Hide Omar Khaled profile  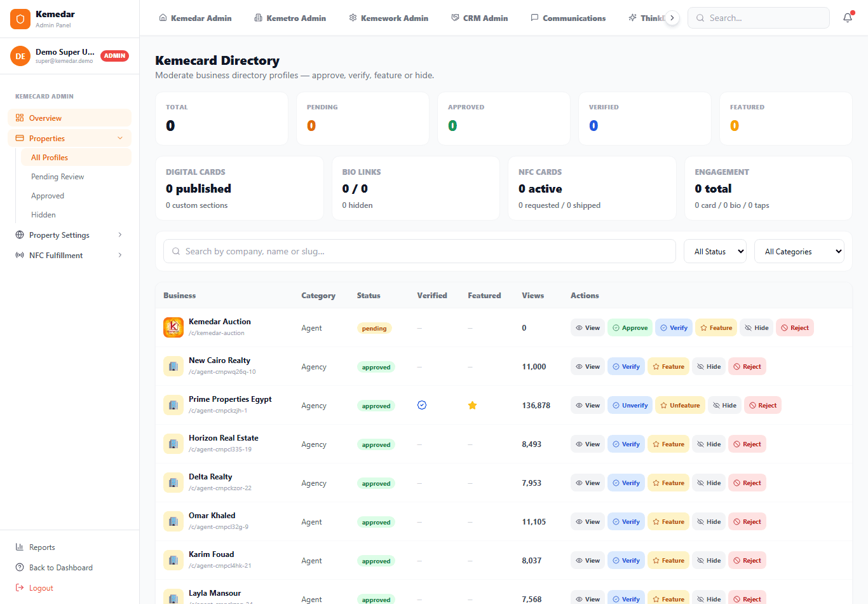pos(709,521)
